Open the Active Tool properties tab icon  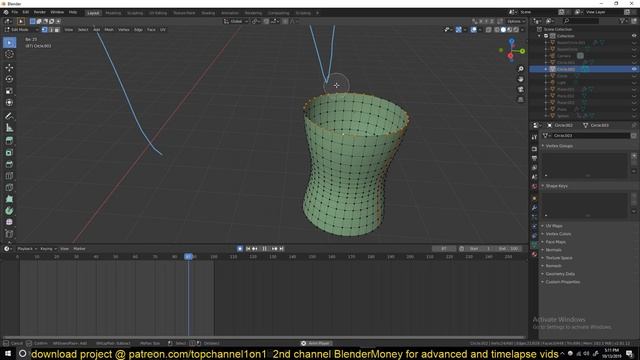(x=534, y=138)
